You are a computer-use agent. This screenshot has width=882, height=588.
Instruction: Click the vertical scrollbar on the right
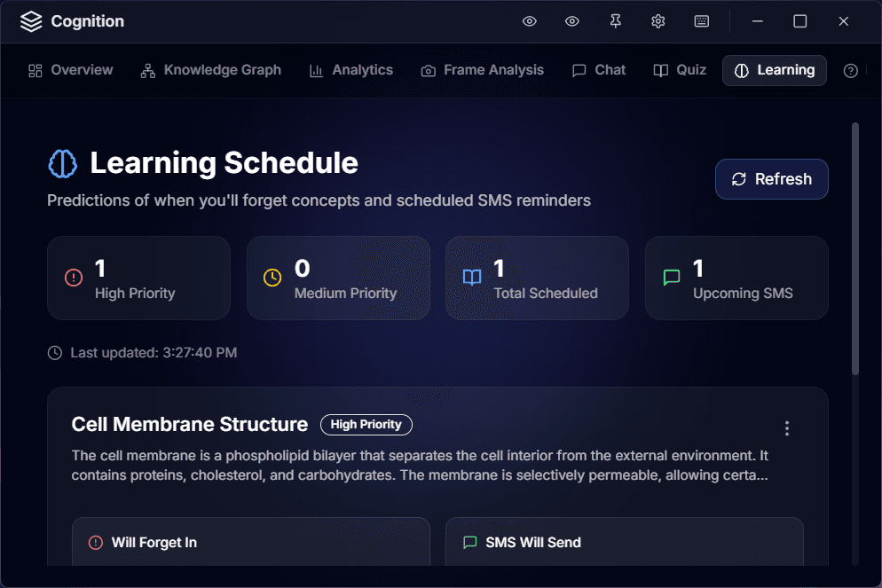point(855,248)
